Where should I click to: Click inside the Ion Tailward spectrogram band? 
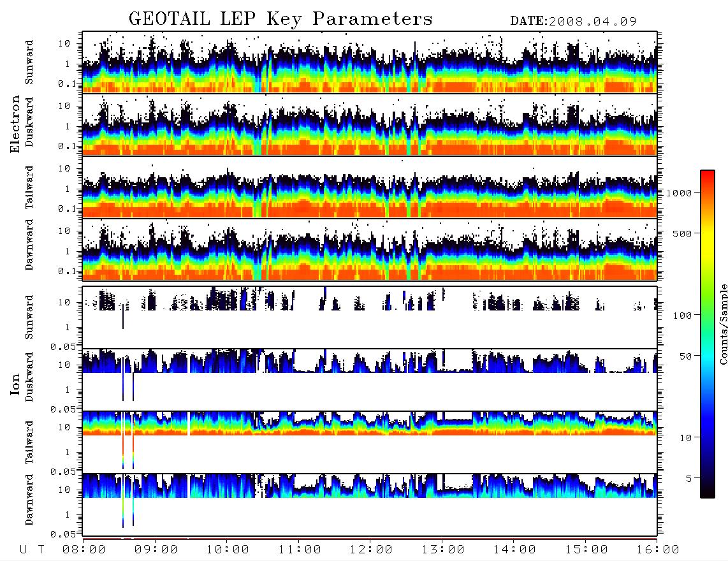370,423
